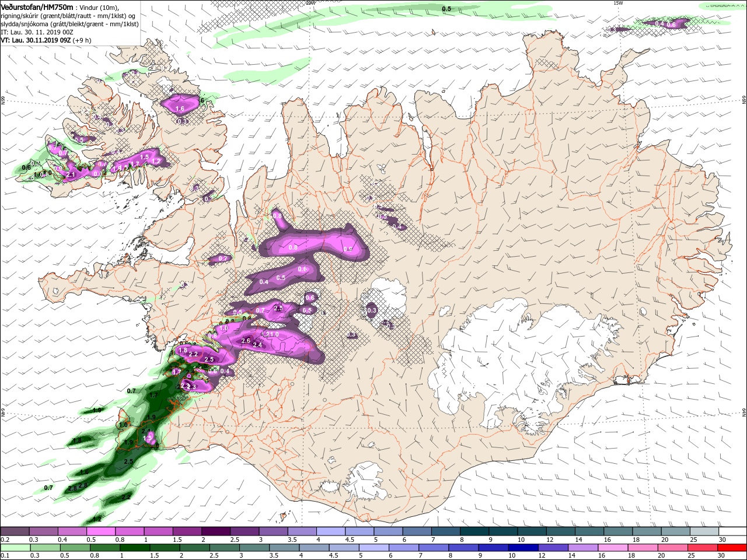Click the bright pink snow swatch between 0.5 and 0.8

click(x=100, y=531)
